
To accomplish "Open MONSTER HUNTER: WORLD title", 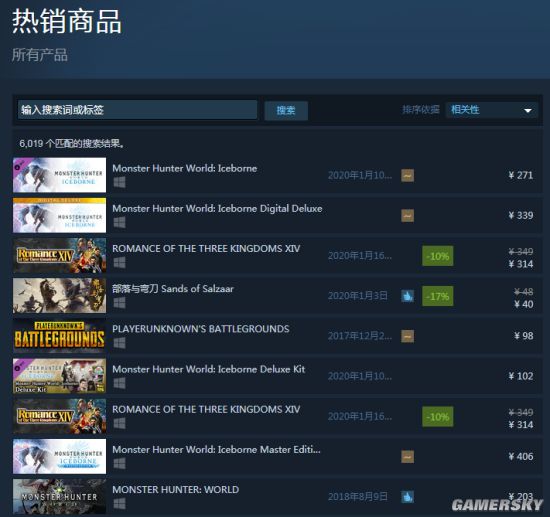I will pyautogui.click(x=176, y=490).
